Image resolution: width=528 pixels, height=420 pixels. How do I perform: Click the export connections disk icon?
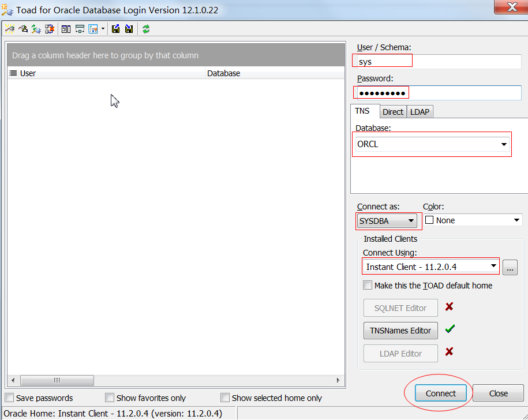[x=116, y=29]
